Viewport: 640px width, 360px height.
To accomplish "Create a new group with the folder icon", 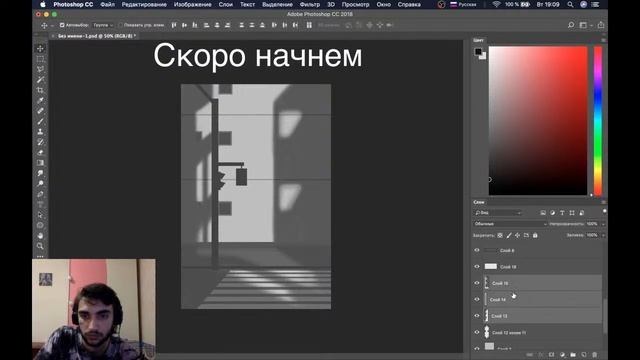I will (573, 355).
